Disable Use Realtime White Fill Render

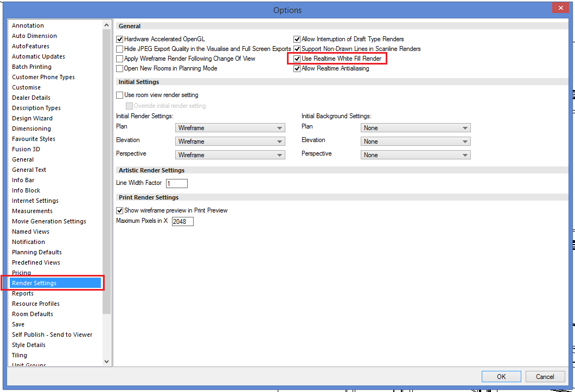[x=297, y=59]
